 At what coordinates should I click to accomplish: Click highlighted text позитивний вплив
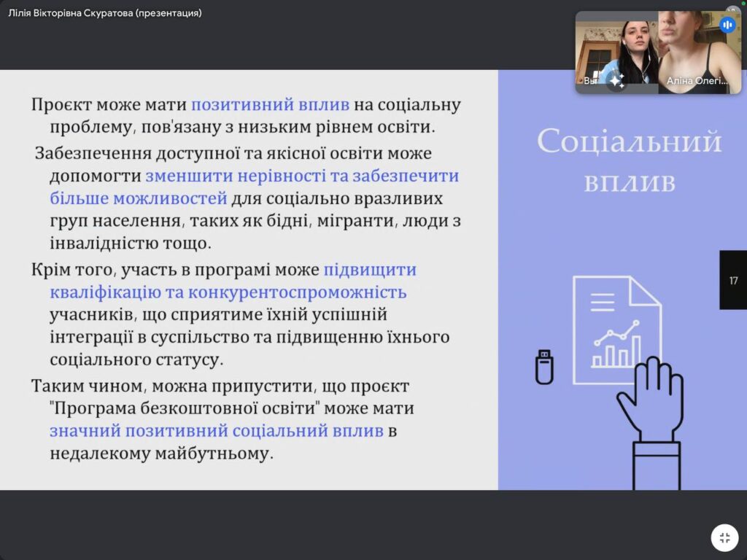(x=270, y=104)
